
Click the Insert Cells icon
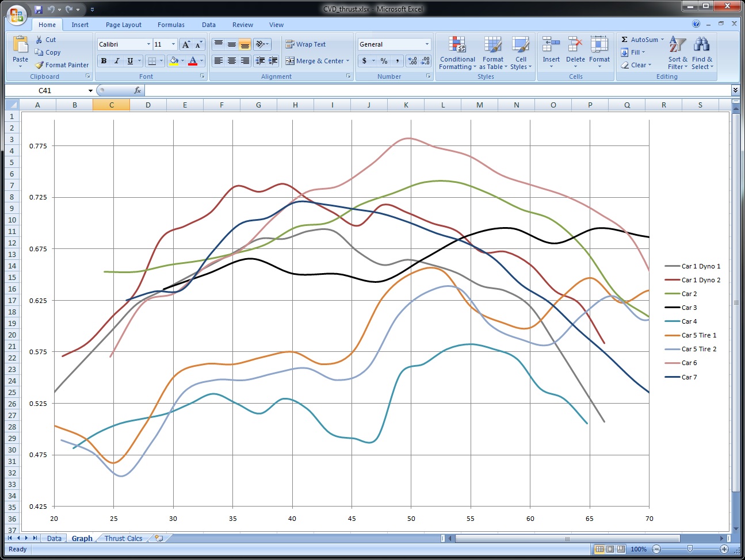click(x=551, y=45)
